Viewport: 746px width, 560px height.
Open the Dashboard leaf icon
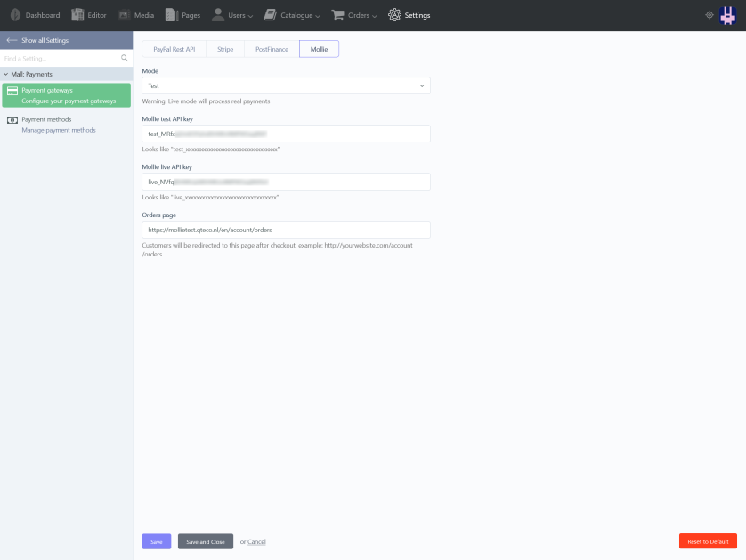tap(15, 15)
